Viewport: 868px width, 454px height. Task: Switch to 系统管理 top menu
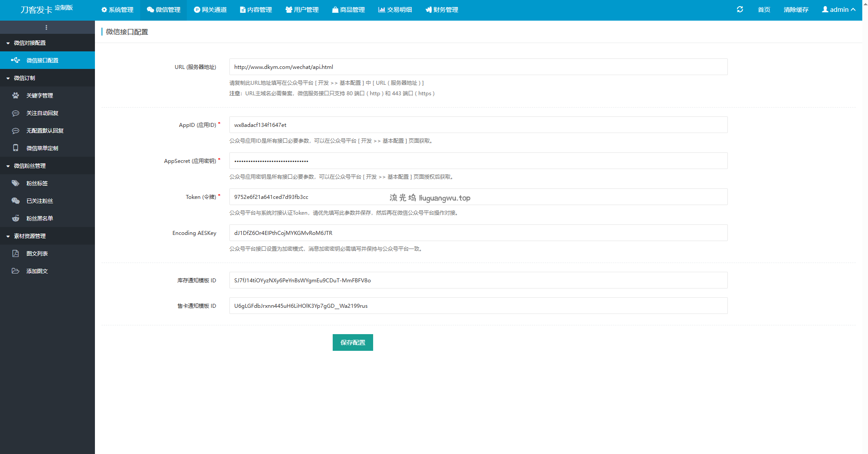pyautogui.click(x=117, y=10)
